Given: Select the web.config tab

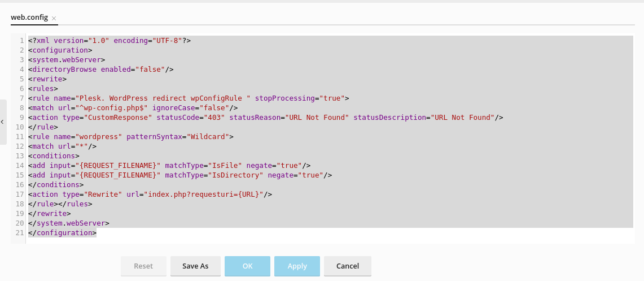Looking at the screenshot, I should (29, 18).
